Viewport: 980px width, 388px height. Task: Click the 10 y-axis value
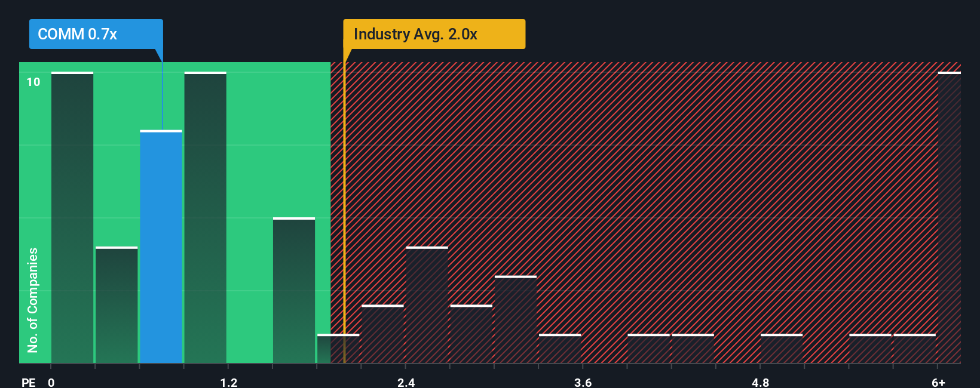pos(33,82)
